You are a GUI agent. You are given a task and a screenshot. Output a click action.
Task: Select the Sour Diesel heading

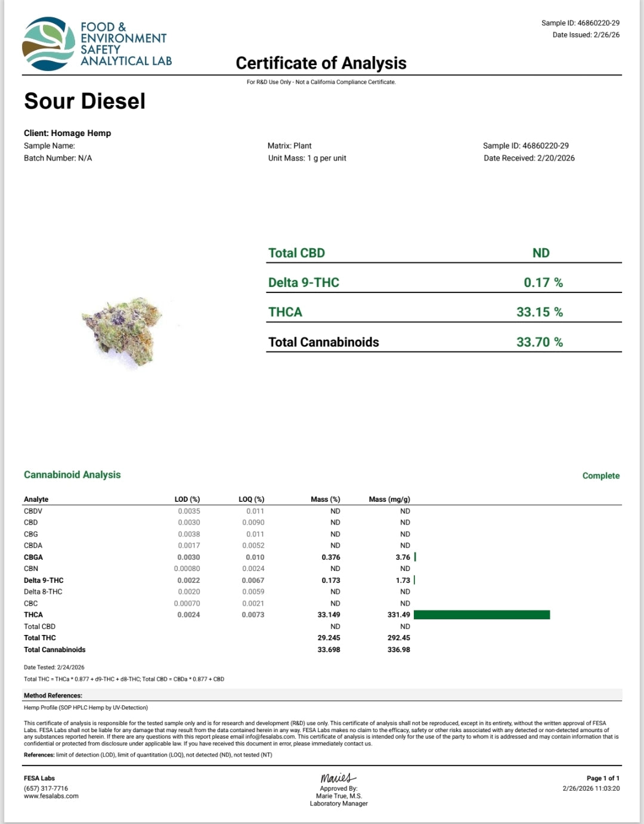[85, 101]
